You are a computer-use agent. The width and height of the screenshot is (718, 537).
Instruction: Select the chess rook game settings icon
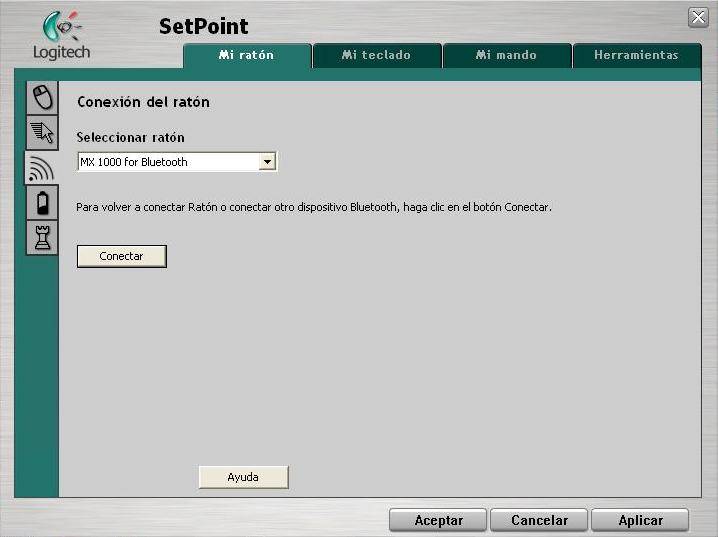coord(42,237)
